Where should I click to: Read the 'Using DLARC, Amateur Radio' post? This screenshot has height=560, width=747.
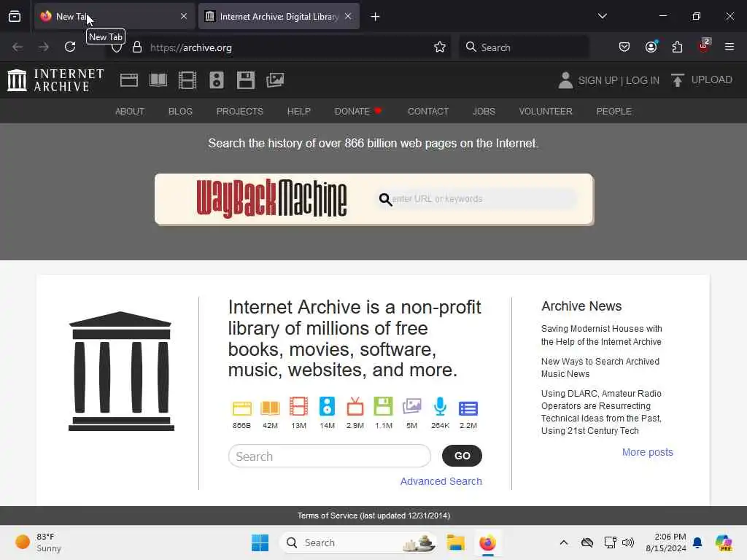[x=601, y=412]
